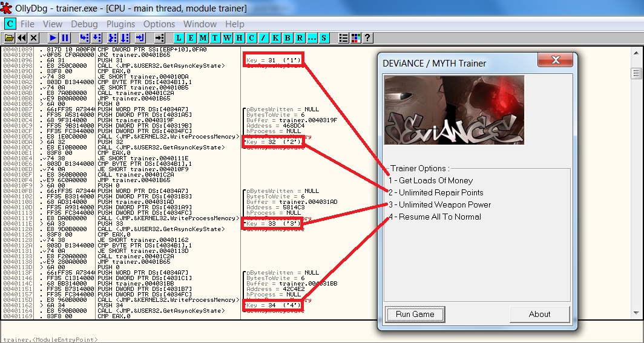Select the WriteProcessMemory call at address 004010D5
Screen dimensions: 644x343
(x=122, y=137)
